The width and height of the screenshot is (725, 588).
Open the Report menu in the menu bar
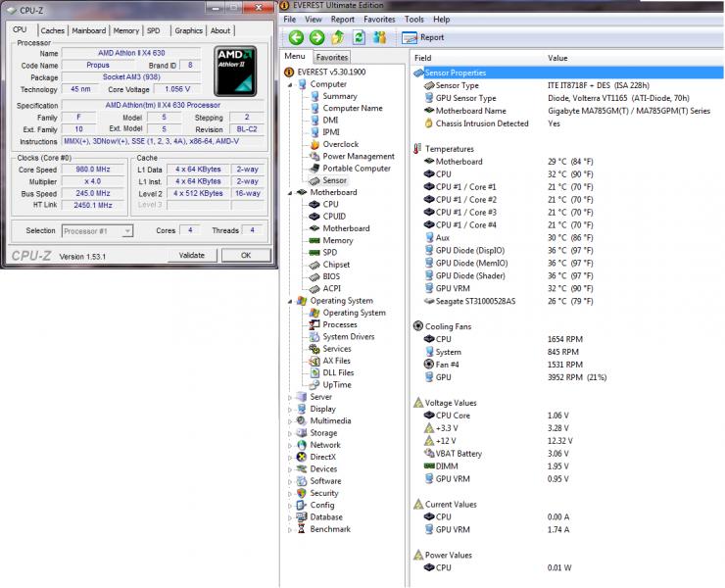[342, 20]
